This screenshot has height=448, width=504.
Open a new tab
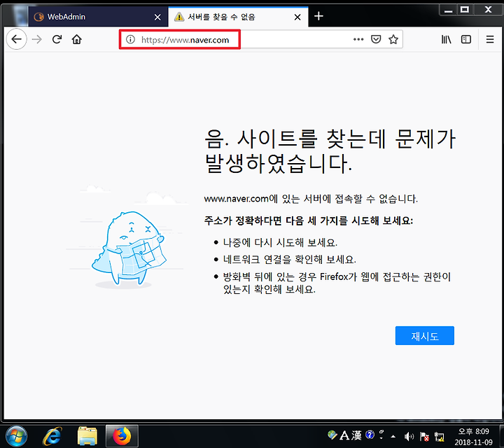pyautogui.click(x=318, y=16)
